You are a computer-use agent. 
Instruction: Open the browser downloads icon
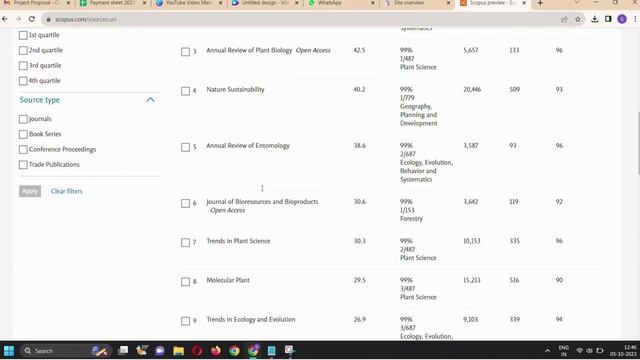click(x=595, y=19)
